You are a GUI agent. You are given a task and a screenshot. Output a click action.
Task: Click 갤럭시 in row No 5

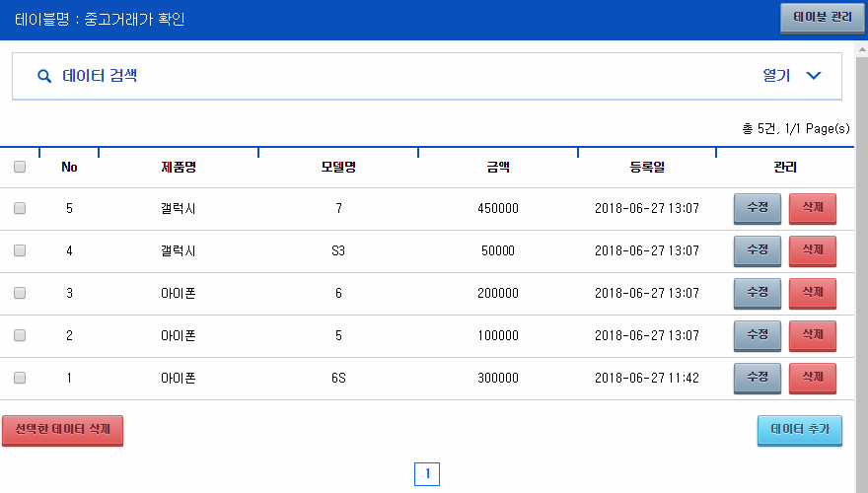coord(179,209)
